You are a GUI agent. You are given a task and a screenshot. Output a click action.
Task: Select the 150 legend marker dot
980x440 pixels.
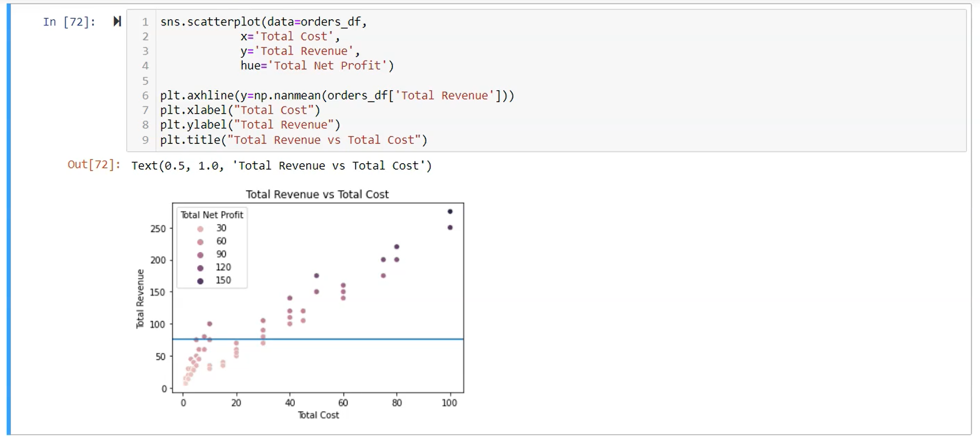pos(200,281)
